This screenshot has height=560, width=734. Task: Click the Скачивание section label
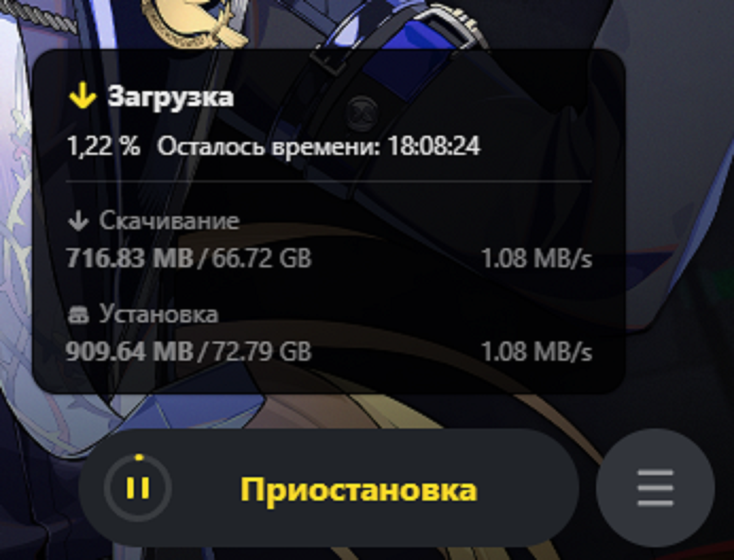pyautogui.click(x=169, y=221)
